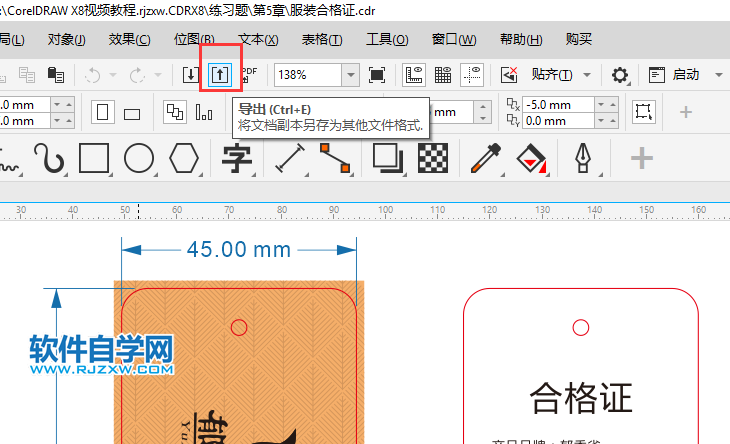Toggle landscape page orientation
Viewport: 730px width, 444px height.
point(131,113)
